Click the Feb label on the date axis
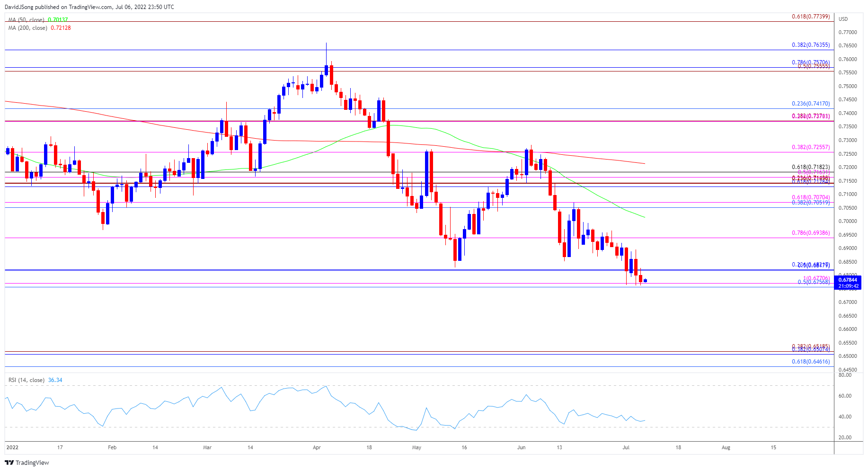The width and height of the screenshot is (868, 471). coord(112,447)
